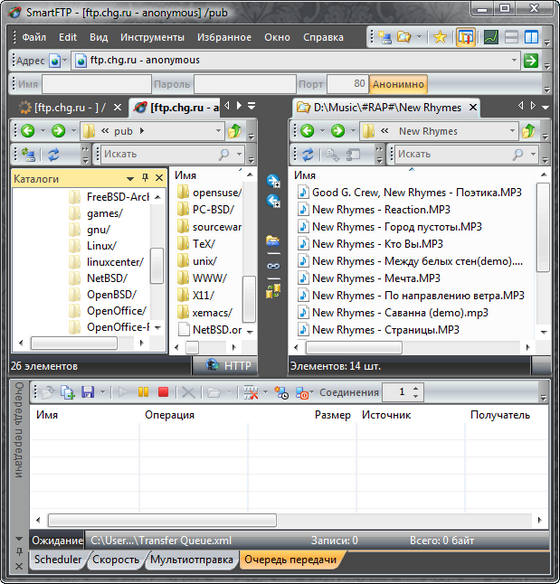
Task: Open the Избранное menu
Action: tap(224, 37)
